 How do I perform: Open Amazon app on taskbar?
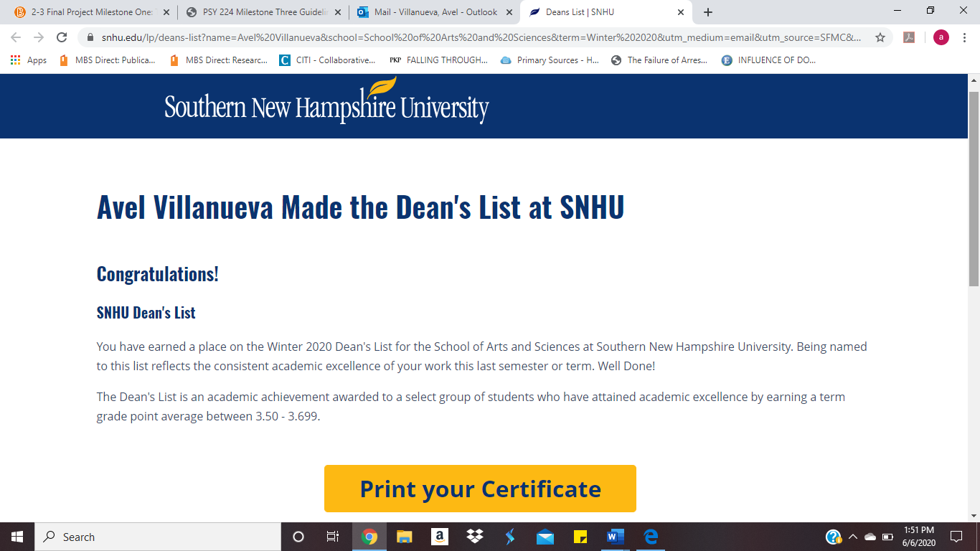point(440,537)
